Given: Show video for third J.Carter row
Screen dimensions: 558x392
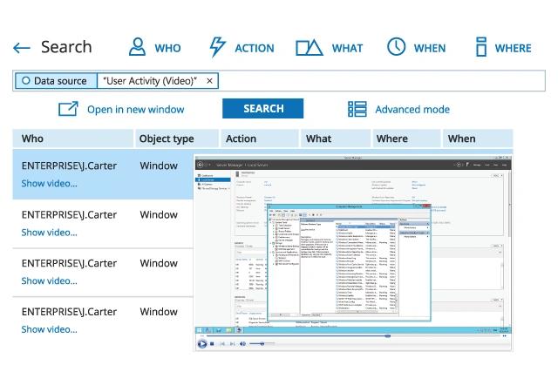Looking at the screenshot, I should (x=49, y=281).
